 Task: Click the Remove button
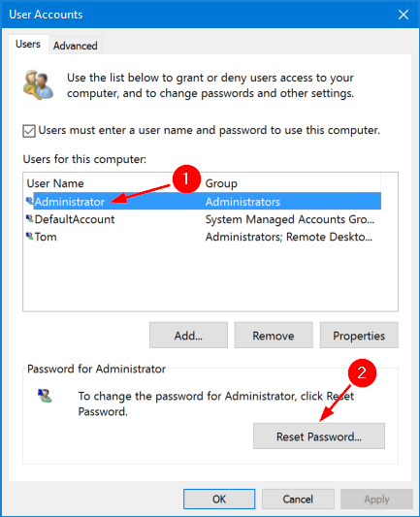pos(274,336)
